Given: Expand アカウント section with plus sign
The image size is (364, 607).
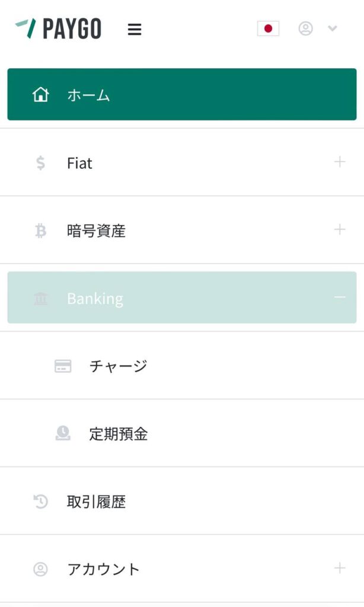Looking at the screenshot, I should coord(340,568).
